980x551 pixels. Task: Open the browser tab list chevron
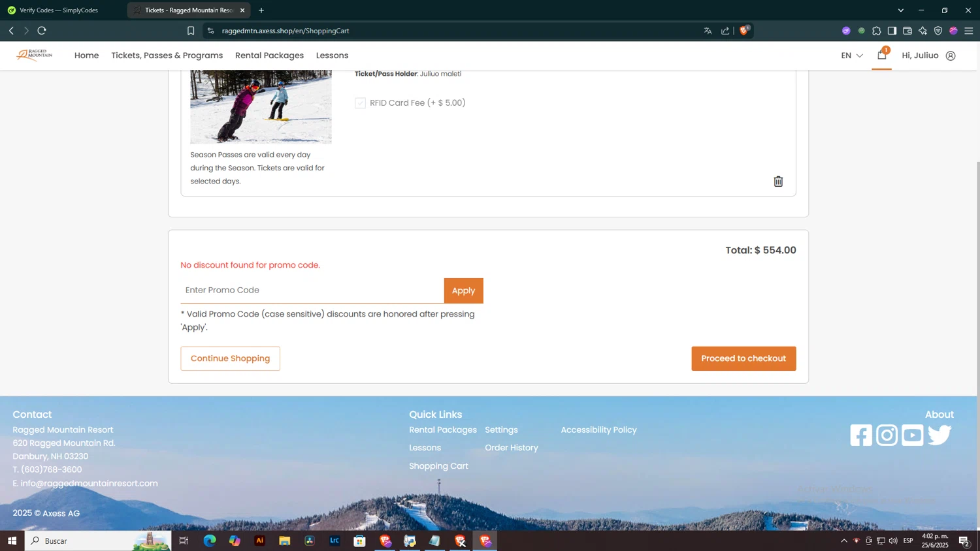click(900, 10)
